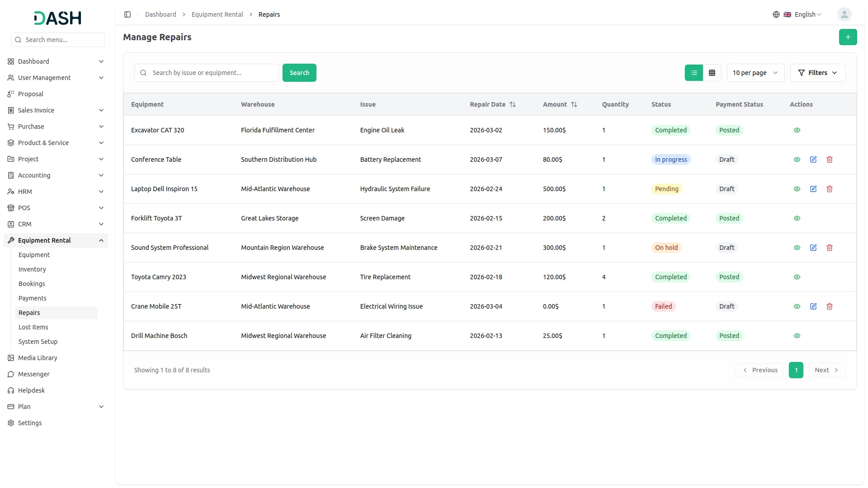Edit the Sound System Professional repair
The height and width of the screenshot is (488, 868).
click(x=813, y=248)
